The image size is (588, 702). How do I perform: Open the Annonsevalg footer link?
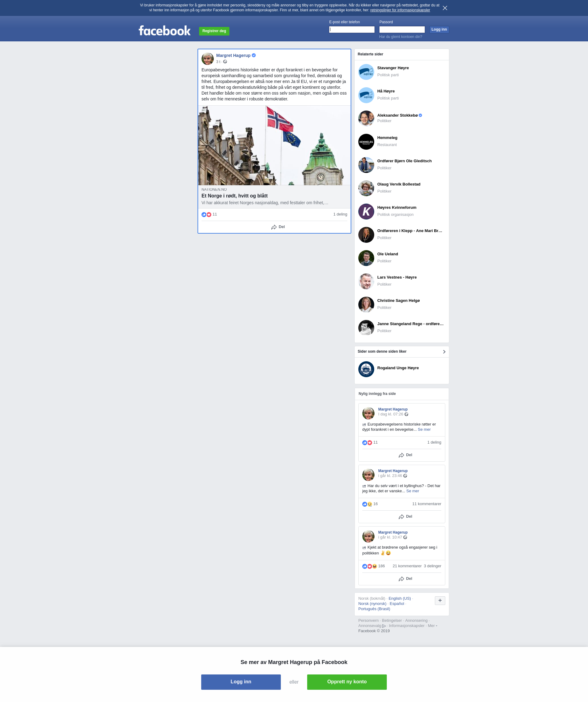coord(372,626)
